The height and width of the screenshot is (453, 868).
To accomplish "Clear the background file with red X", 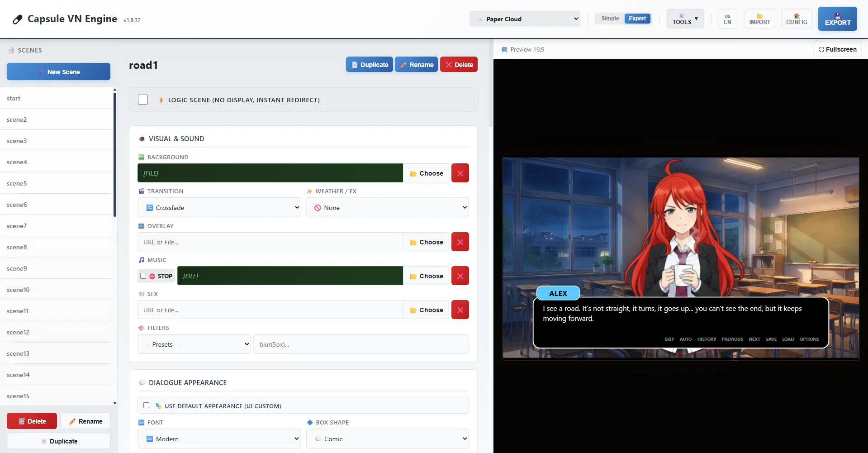I will click(x=460, y=173).
